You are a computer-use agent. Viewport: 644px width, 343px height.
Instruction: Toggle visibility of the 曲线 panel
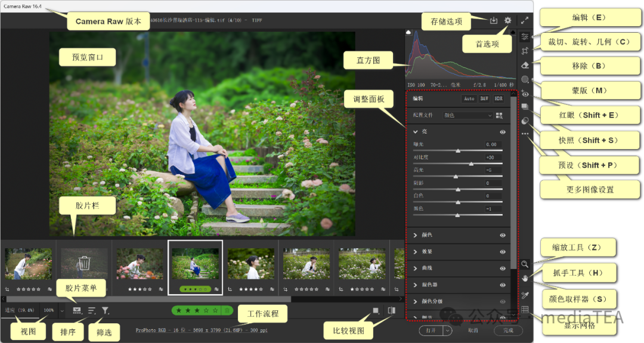pyautogui.click(x=503, y=268)
